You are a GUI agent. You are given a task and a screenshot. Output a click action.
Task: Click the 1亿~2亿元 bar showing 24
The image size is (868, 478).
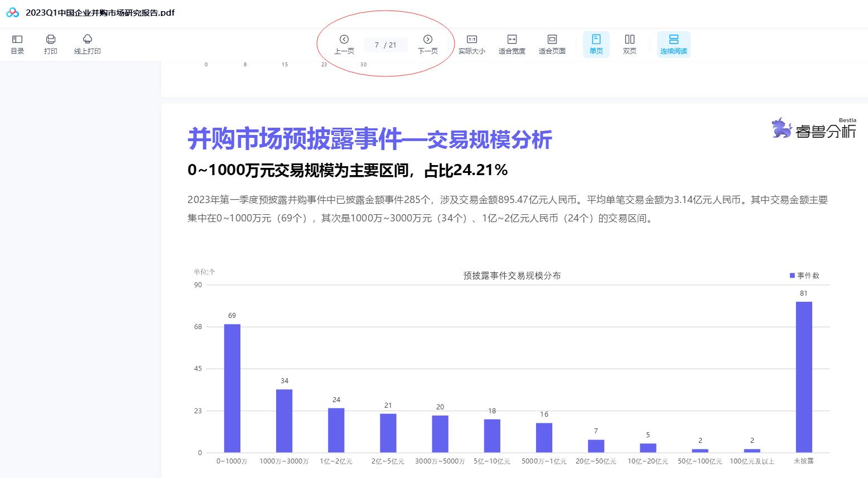[x=336, y=430]
